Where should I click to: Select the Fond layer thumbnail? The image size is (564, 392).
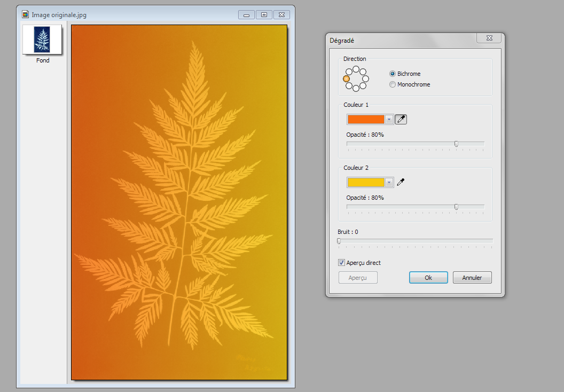click(42, 40)
